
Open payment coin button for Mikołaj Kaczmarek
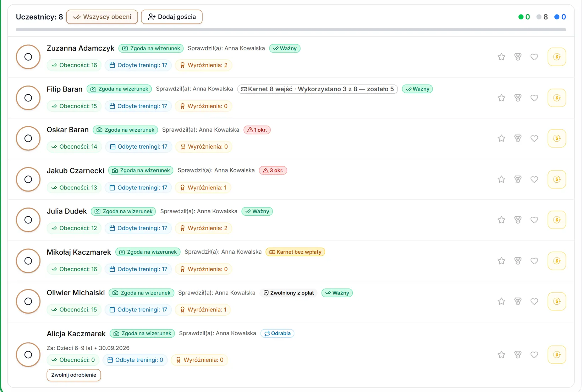click(556, 261)
